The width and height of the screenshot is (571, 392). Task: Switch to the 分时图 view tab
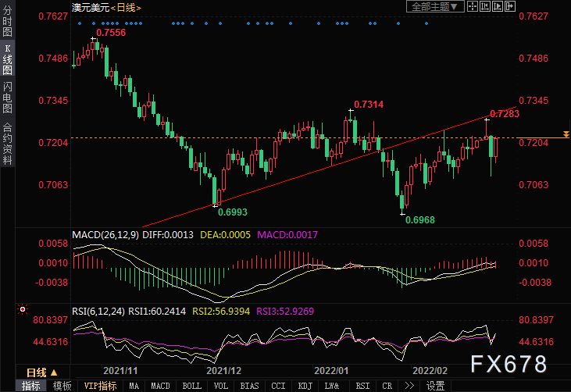(x=7, y=21)
